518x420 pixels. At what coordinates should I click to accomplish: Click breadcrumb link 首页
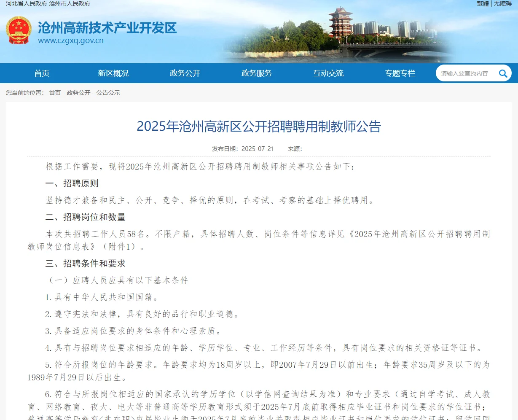(55, 93)
